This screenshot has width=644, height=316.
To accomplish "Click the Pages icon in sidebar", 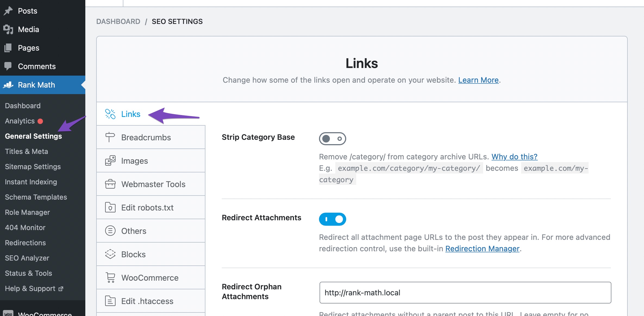I will click(x=8, y=48).
